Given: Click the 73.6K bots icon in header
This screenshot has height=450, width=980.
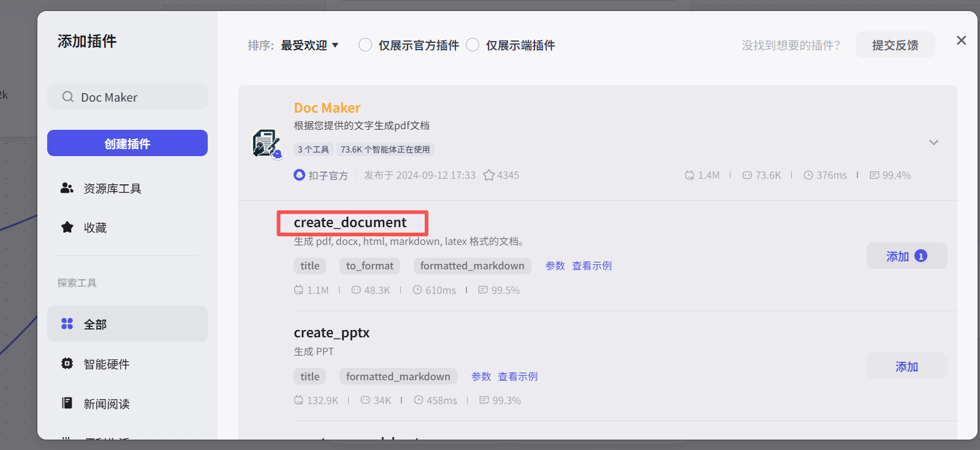Looking at the screenshot, I should pos(747,175).
